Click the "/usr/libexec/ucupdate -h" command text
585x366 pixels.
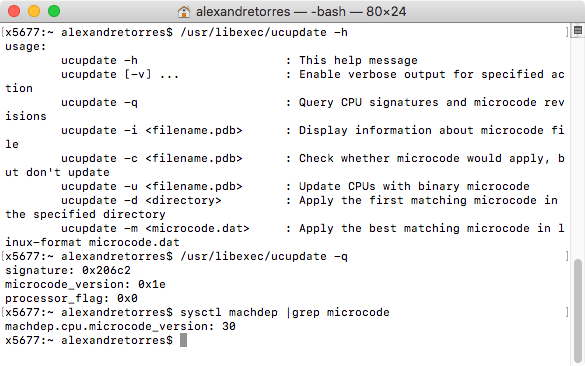tap(264, 32)
